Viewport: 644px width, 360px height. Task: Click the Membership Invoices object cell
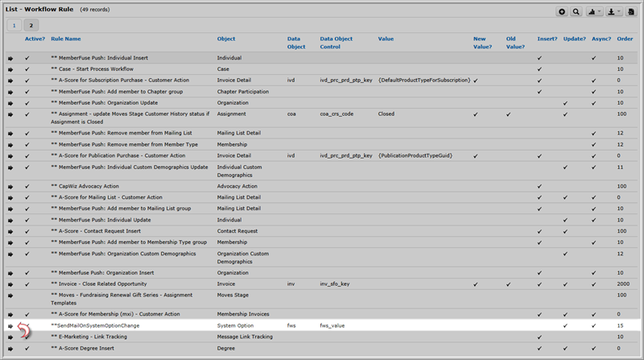click(x=243, y=314)
